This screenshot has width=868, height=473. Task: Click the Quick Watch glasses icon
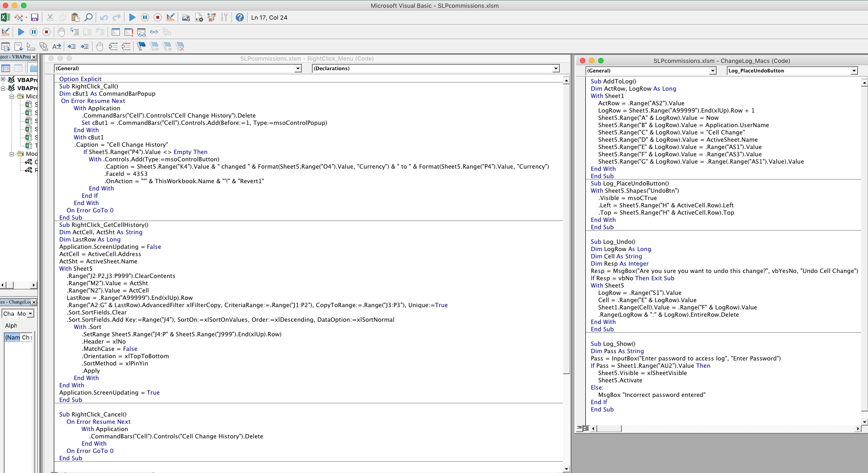154,32
